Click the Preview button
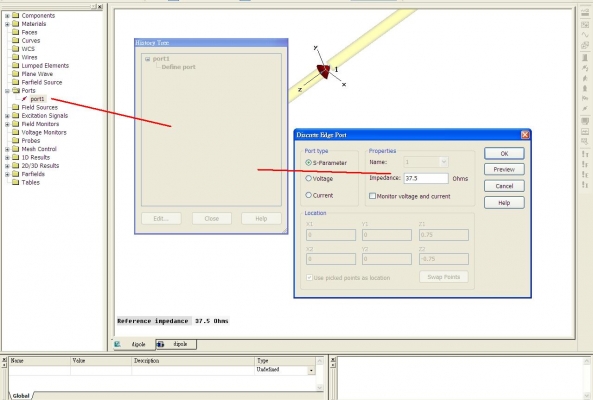This screenshot has width=593, height=400. click(x=504, y=169)
